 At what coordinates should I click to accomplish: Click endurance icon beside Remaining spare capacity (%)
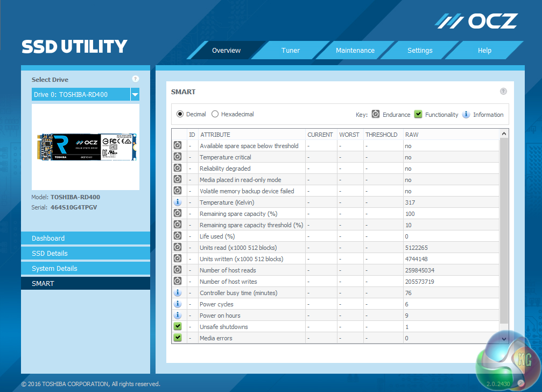point(178,213)
